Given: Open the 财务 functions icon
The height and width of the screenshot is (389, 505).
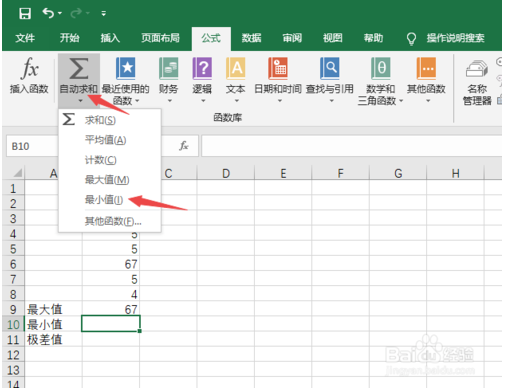Looking at the screenshot, I should (x=168, y=68).
